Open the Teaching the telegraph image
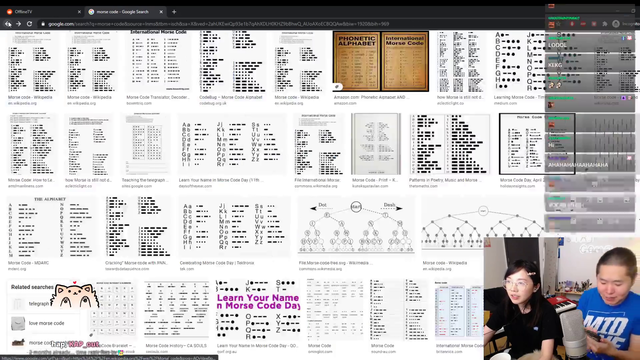Screen dimensions: 640x360 [145, 144]
